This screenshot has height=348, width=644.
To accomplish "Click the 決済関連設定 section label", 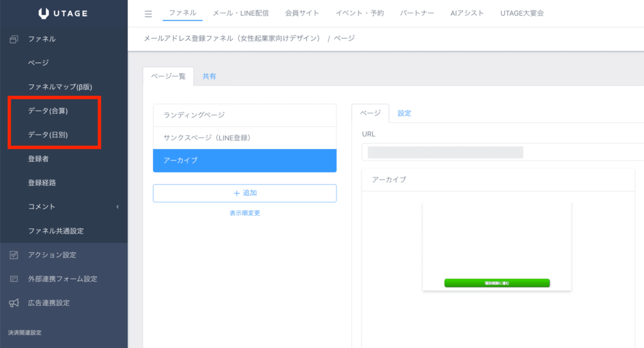I will (25, 333).
